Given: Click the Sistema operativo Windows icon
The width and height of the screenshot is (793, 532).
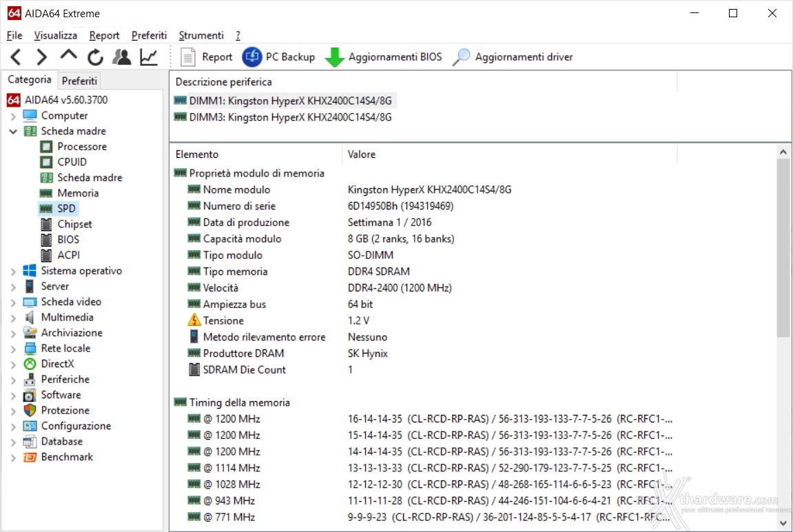Looking at the screenshot, I should coord(30,271).
